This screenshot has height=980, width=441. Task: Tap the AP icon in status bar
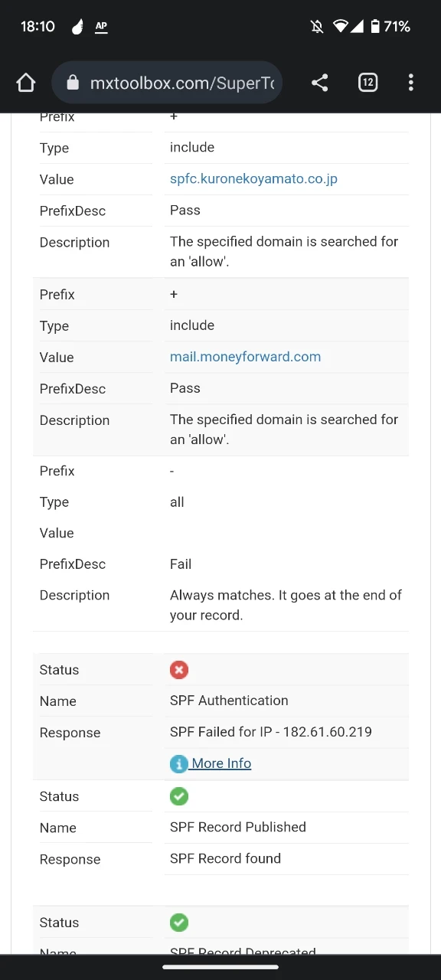tap(101, 27)
